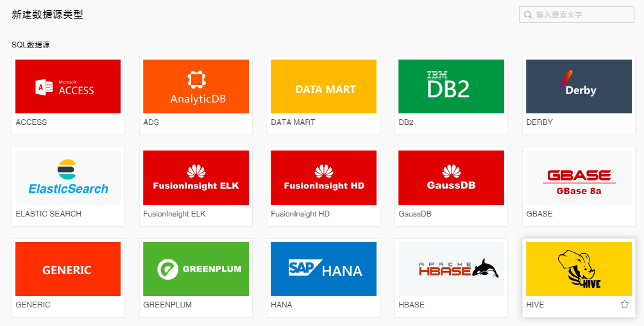The width and height of the screenshot is (644, 326).
Task: Click the GBASE caption label
Action: [x=539, y=214]
